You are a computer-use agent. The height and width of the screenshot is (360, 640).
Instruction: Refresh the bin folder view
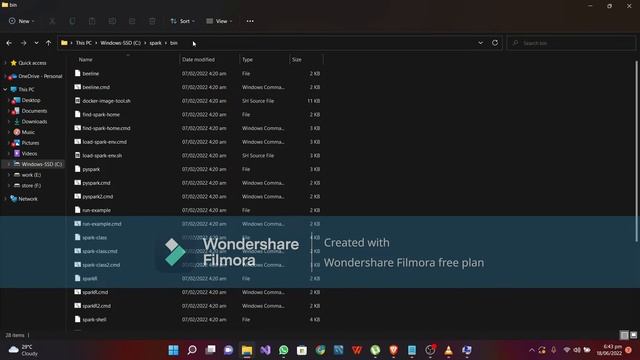(x=495, y=43)
